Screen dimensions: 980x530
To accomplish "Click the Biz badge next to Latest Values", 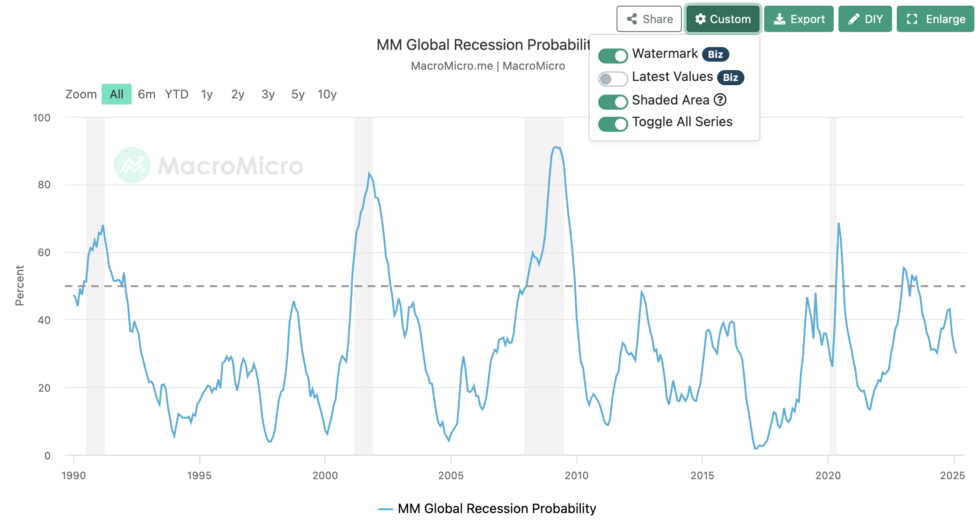I will click(730, 77).
